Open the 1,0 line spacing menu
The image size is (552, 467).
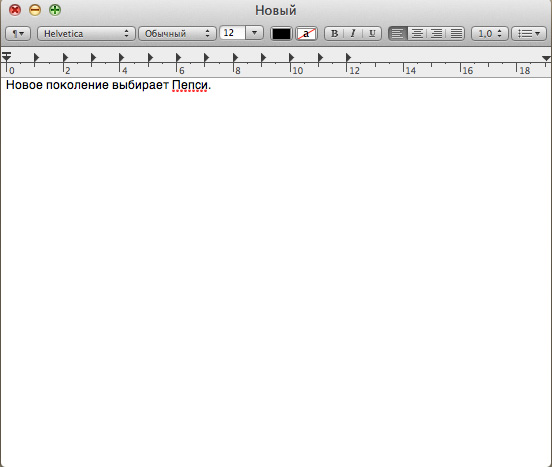tap(490, 34)
